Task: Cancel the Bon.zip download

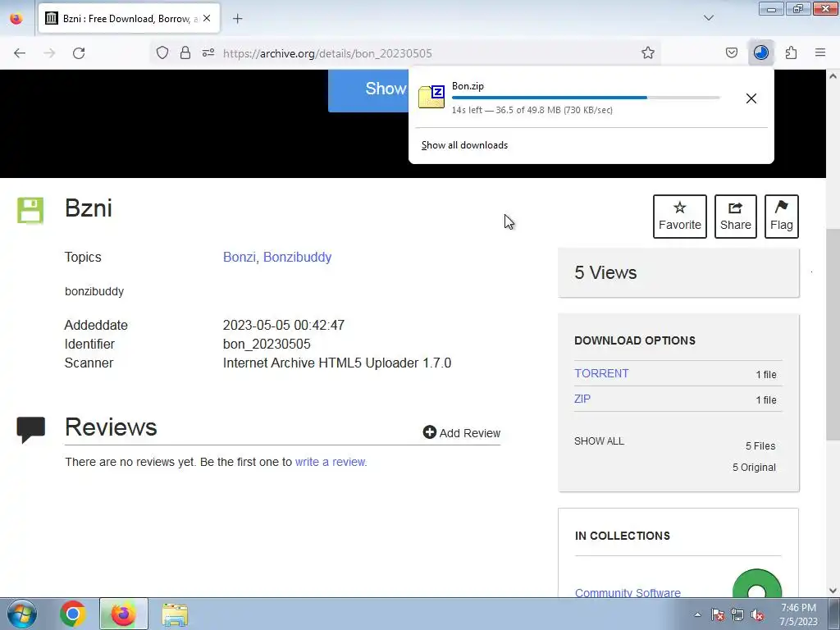Action: pos(751,98)
